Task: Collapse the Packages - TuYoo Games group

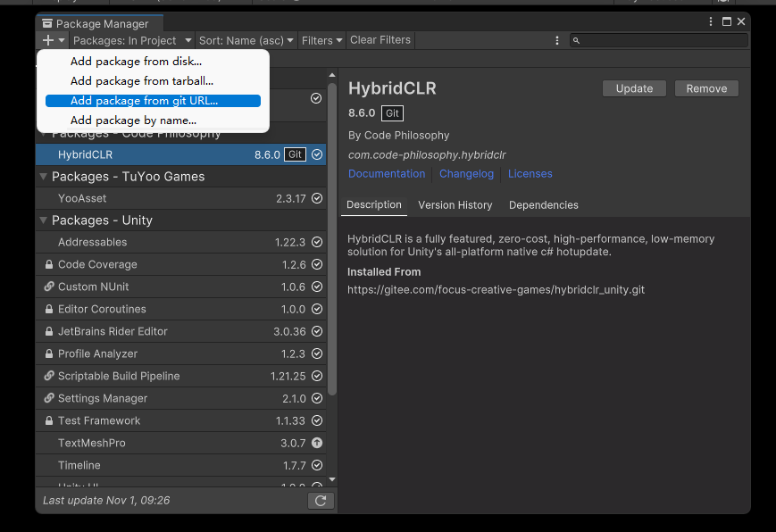Action: click(44, 177)
